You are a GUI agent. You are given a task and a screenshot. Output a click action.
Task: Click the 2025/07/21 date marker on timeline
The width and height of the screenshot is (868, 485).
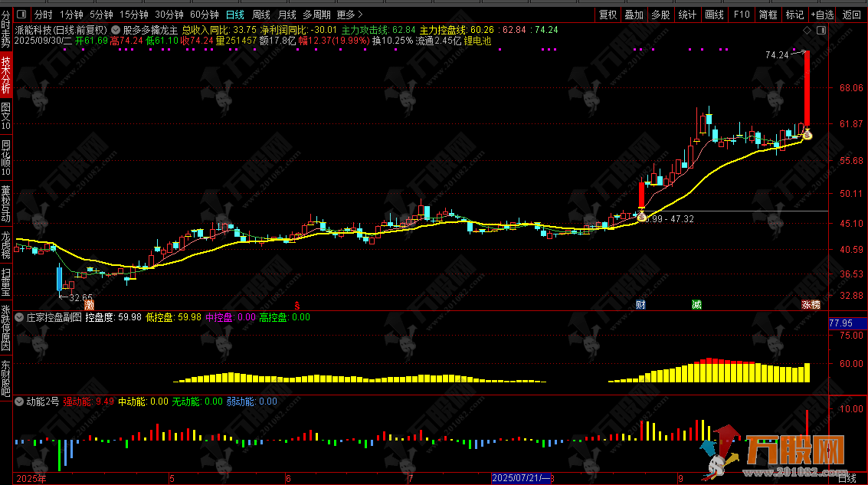tap(521, 478)
